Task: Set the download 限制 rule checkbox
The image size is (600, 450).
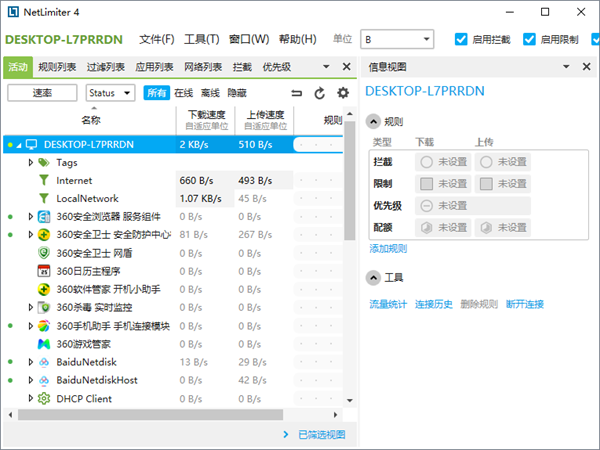Action: pyautogui.click(x=427, y=184)
